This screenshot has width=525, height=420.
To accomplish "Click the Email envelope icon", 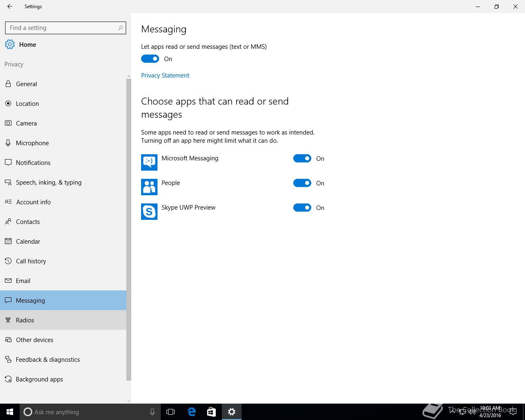I will coord(8,281).
